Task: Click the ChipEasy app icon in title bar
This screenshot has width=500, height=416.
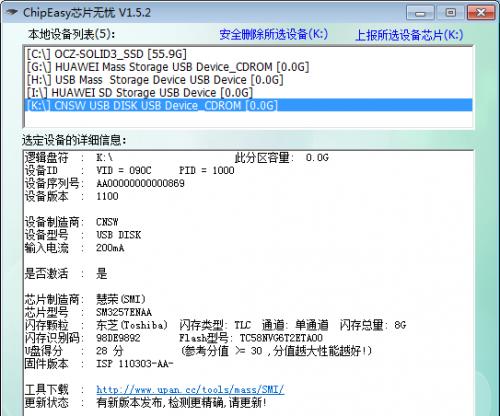Action: click(x=11, y=13)
